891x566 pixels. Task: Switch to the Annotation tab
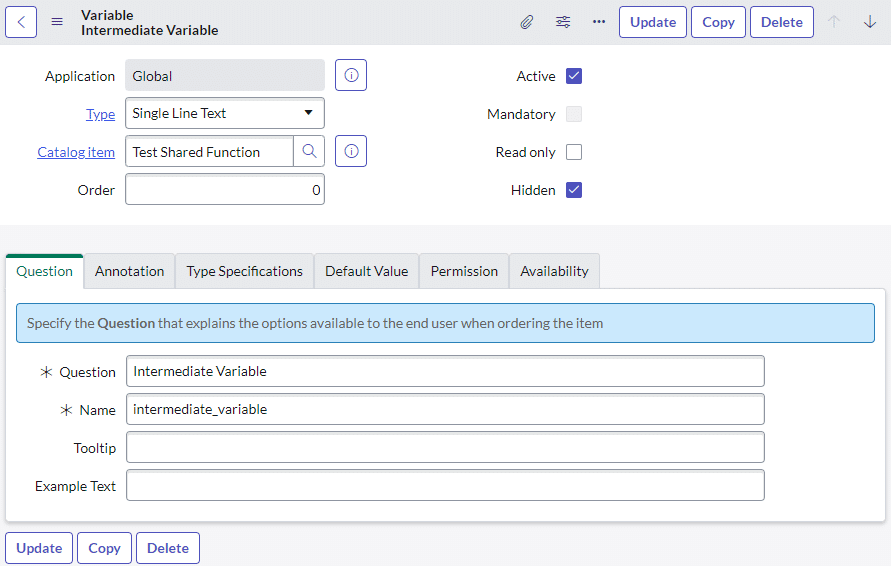click(130, 272)
